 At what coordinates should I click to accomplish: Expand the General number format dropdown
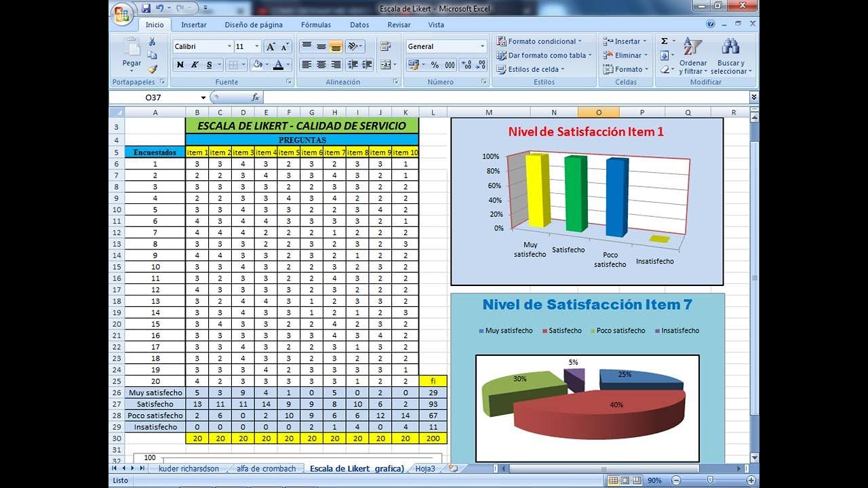pos(482,47)
